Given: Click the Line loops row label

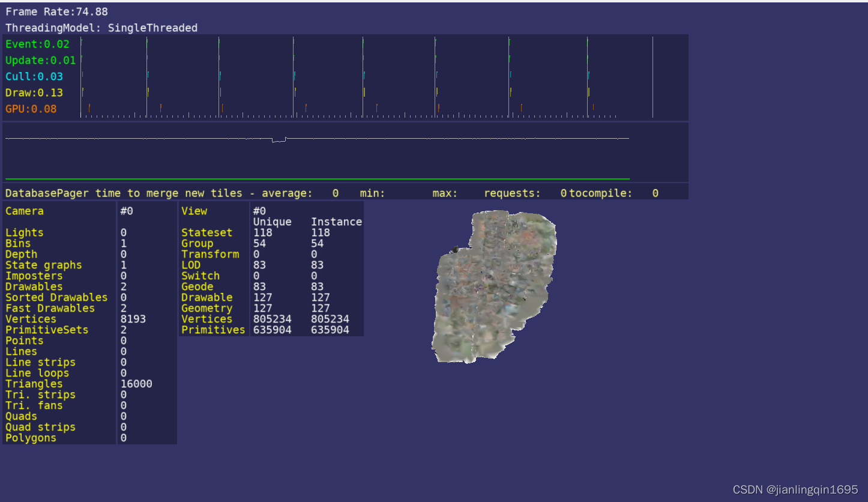Looking at the screenshot, I should point(37,373).
